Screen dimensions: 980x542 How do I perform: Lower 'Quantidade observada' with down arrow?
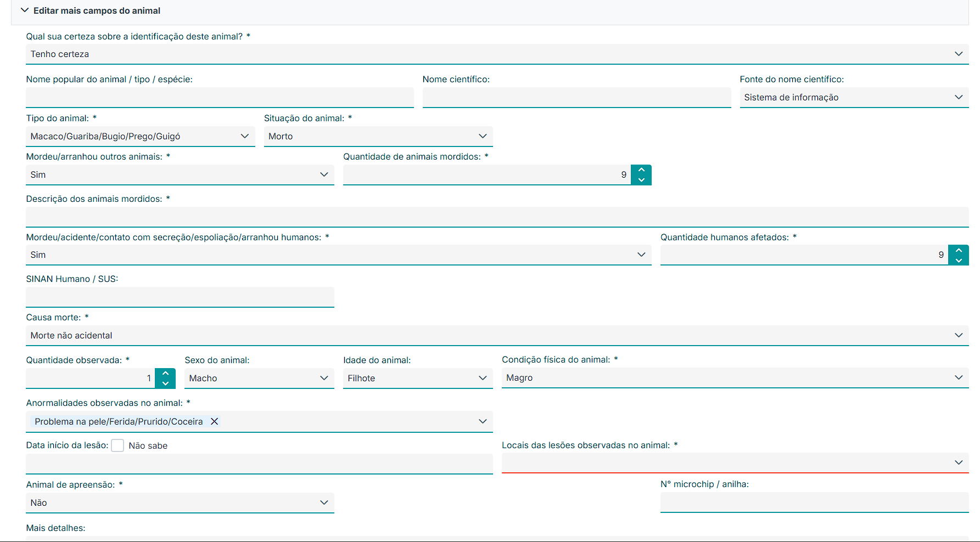(x=165, y=383)
